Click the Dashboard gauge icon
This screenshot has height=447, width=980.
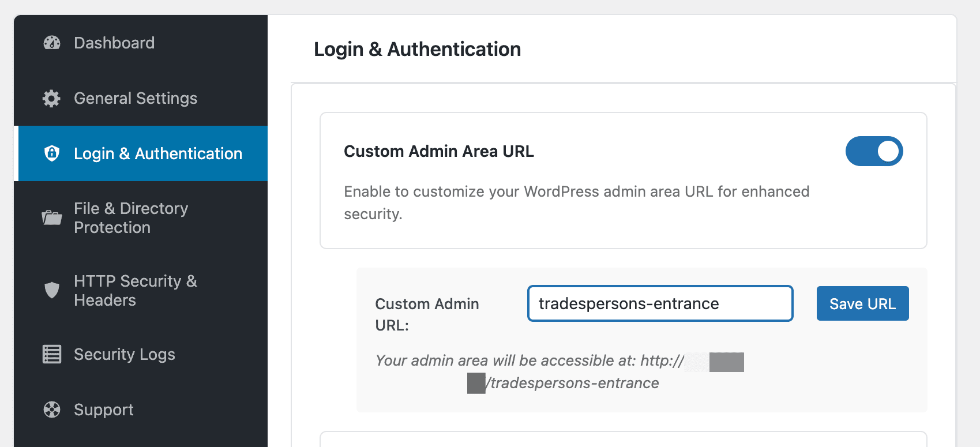(52, 43)
